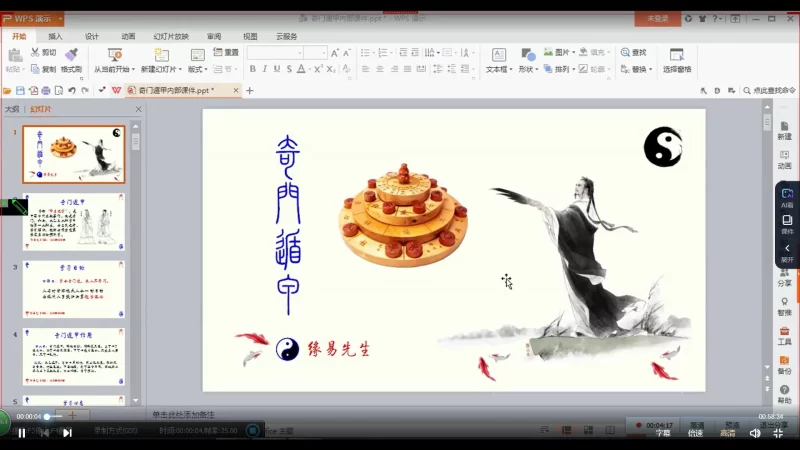Image resolution: width=800 pixels, height=450 pixels.
Task: Click the Undo arrow in quick access toolbar
Action: (72, 90)
